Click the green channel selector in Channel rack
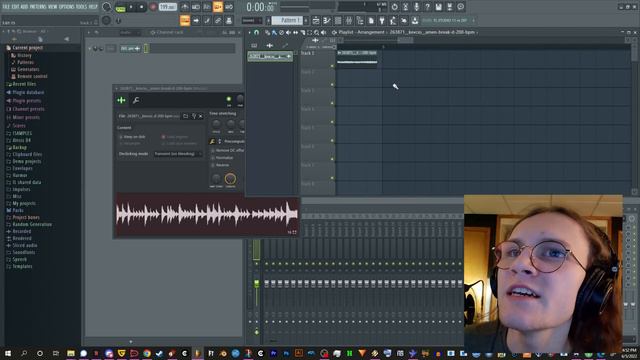Image resolution: width=640 pixels, height=360 pixels. pyautogui.click(x=146, y=49)
